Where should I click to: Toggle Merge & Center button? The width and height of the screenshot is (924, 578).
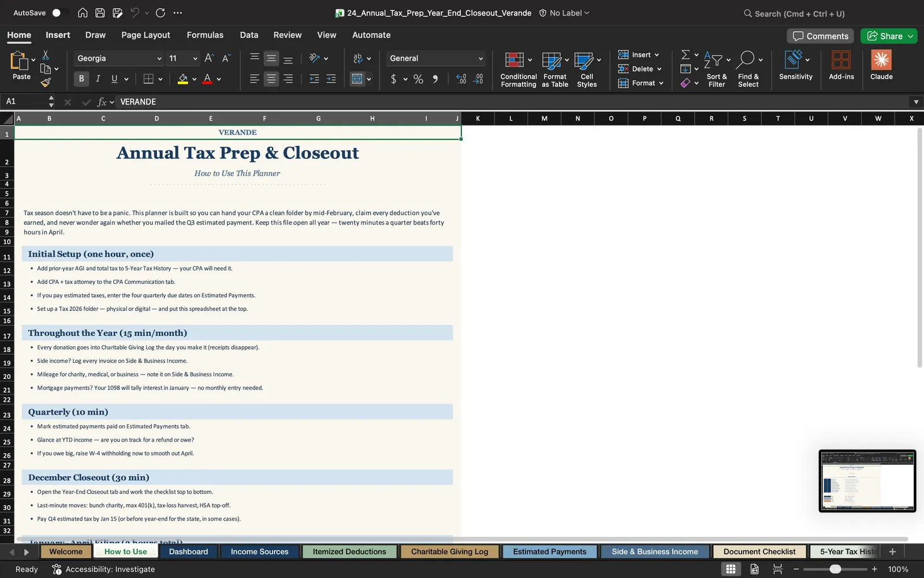357,79
